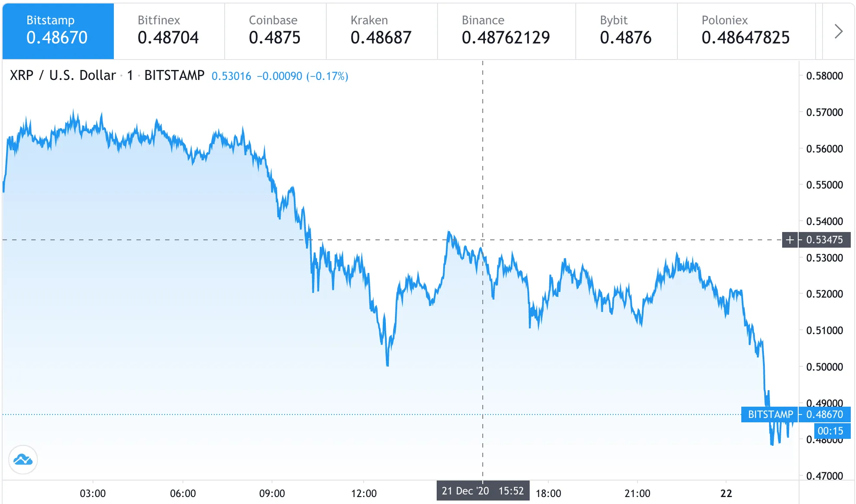Click the TradingView logo watermark

tap(23, 460)
